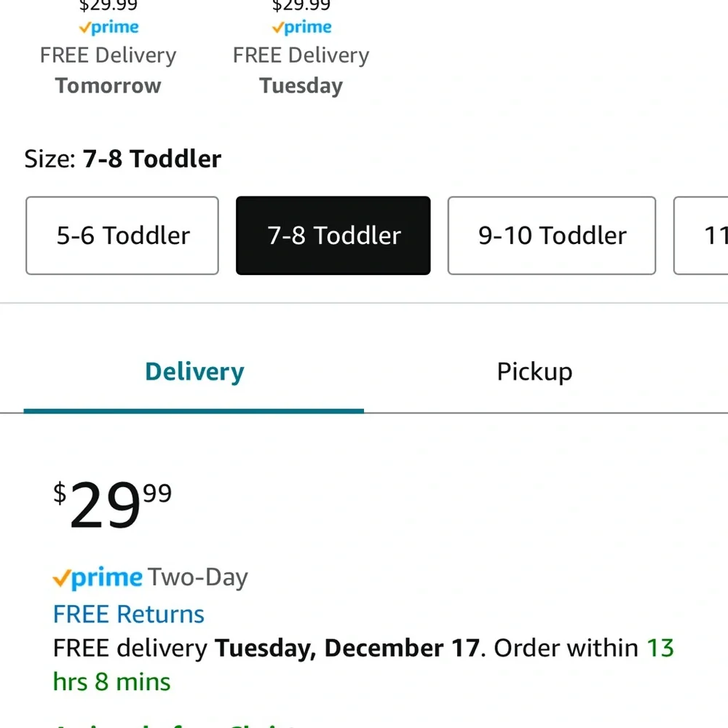Click the prime checkmark logo above FREE Returns
The image size is (728, 728).
coord(98,578)
